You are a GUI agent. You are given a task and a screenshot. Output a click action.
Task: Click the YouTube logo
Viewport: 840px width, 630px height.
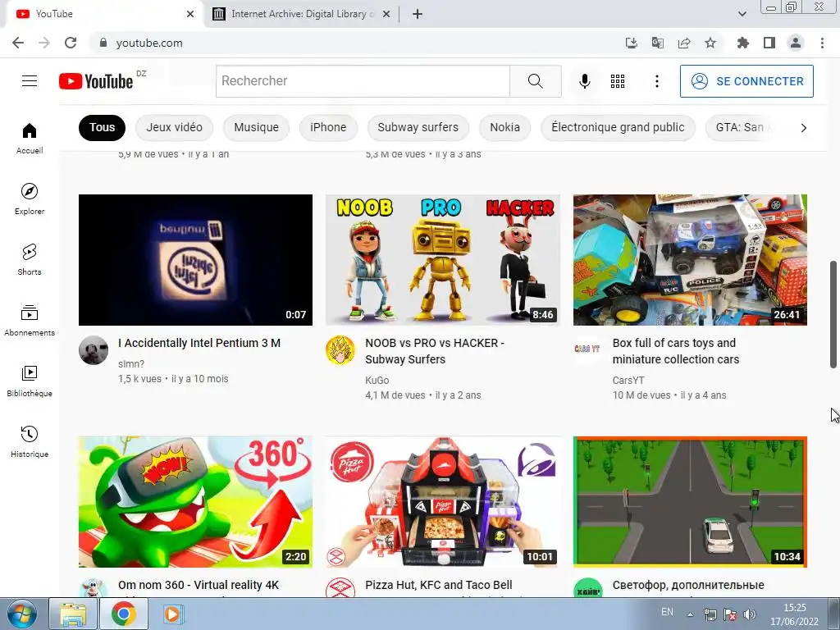coord(96,81)
